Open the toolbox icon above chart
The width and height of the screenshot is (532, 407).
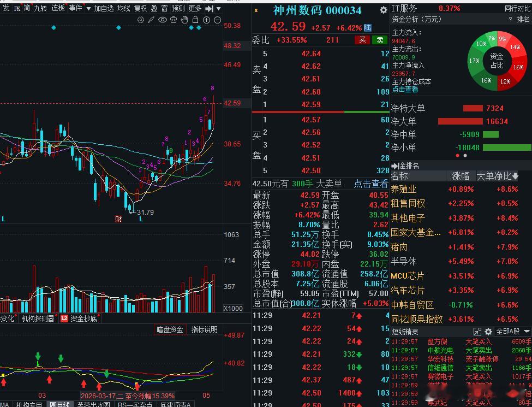click(174, 20)
